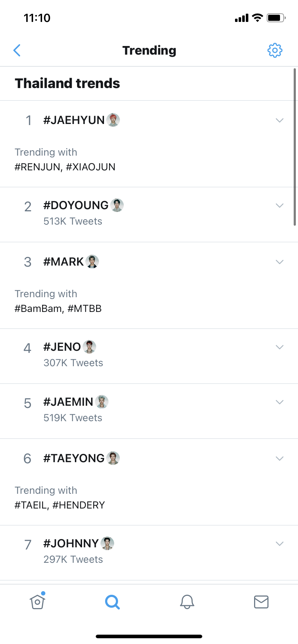
Task: Click the vertical scrollbar indicator
Action: point(295,147)
